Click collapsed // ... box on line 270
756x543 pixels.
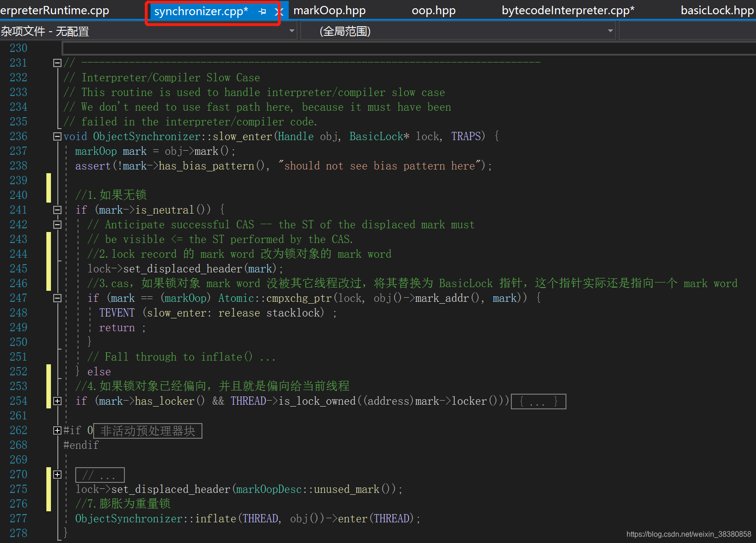(x=100, y=475)
